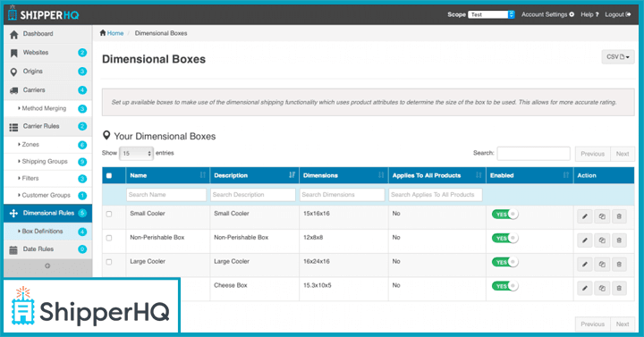Click the Dimensional Rules arrows icon
Viewport: 644px width, 337px height.
(x=13, y=213)
